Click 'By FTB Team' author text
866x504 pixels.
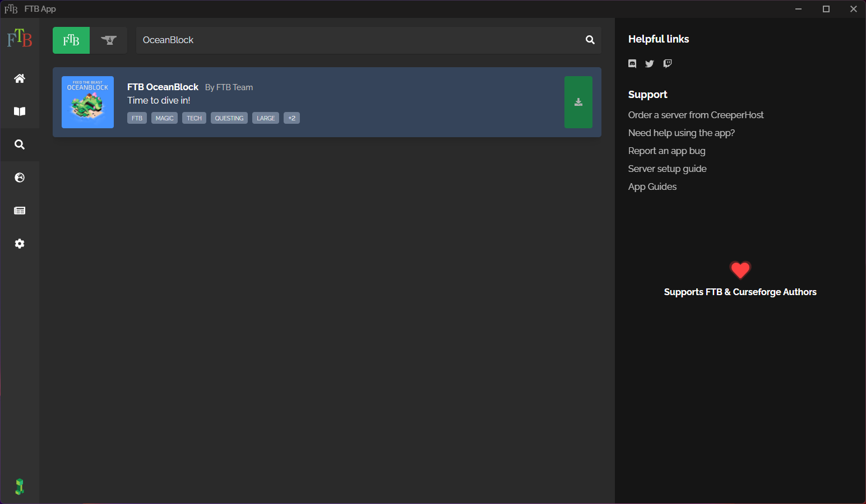(x=229, y=87)
